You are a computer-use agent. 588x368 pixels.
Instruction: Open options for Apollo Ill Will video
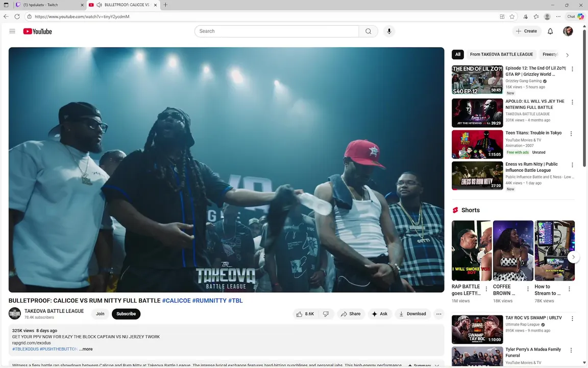pyautogui.click(x=572, y=102)
